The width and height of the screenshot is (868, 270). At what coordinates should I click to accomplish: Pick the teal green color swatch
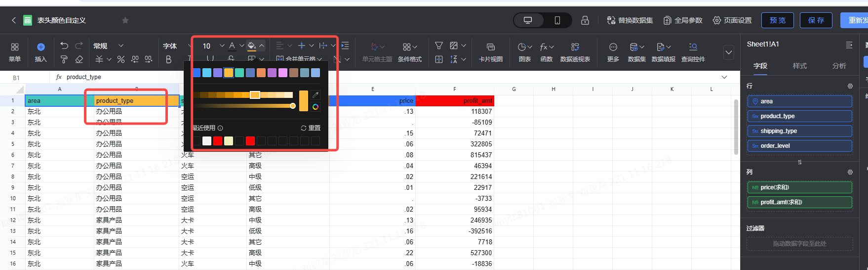(x=239, y=73)
